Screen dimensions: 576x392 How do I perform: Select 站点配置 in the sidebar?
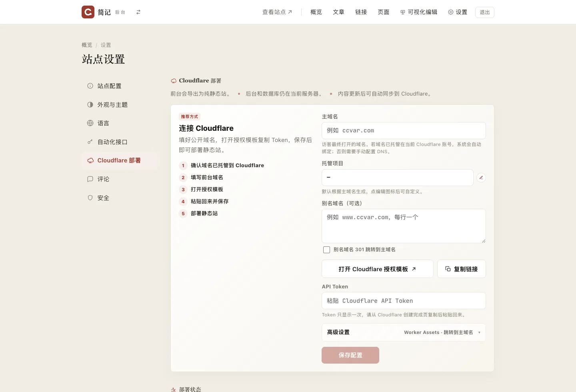tap(120, 86)
